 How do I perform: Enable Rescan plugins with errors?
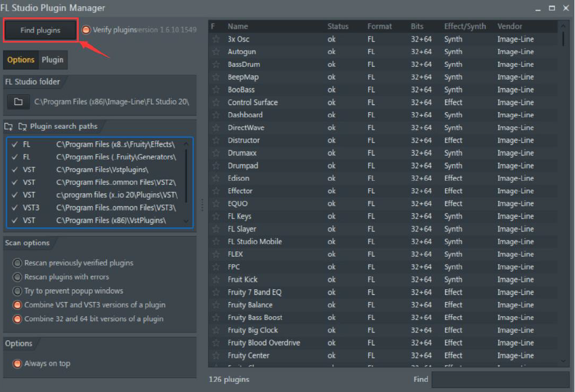[x=17, y=277]
